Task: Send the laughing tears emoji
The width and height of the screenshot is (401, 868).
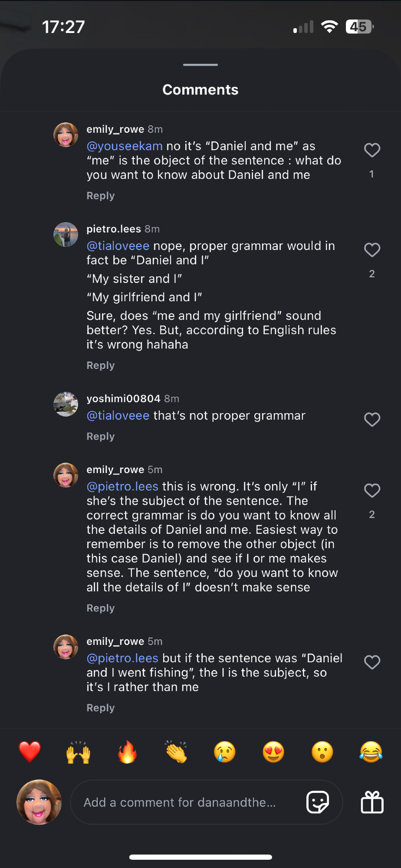Action: click(371, 752)
